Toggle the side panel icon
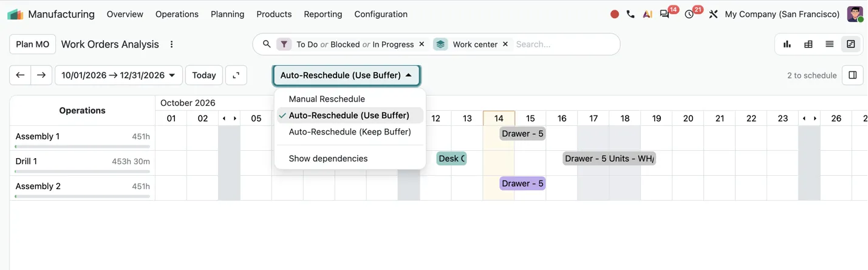 [x=852, y=75]
